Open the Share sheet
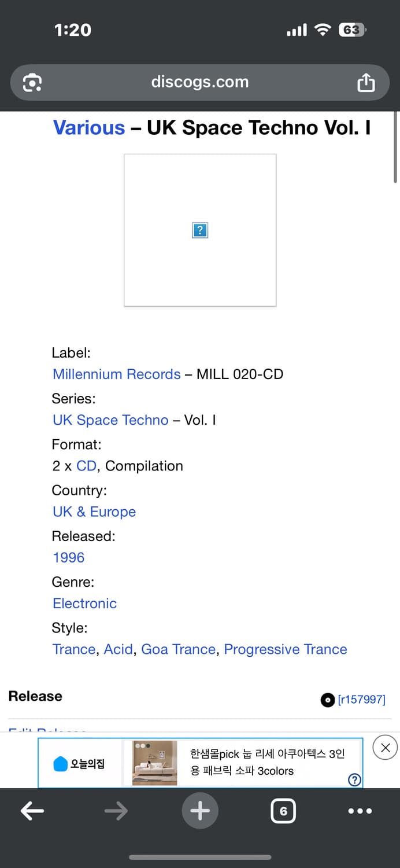400x868 pixels. click(x=366, y=82)
